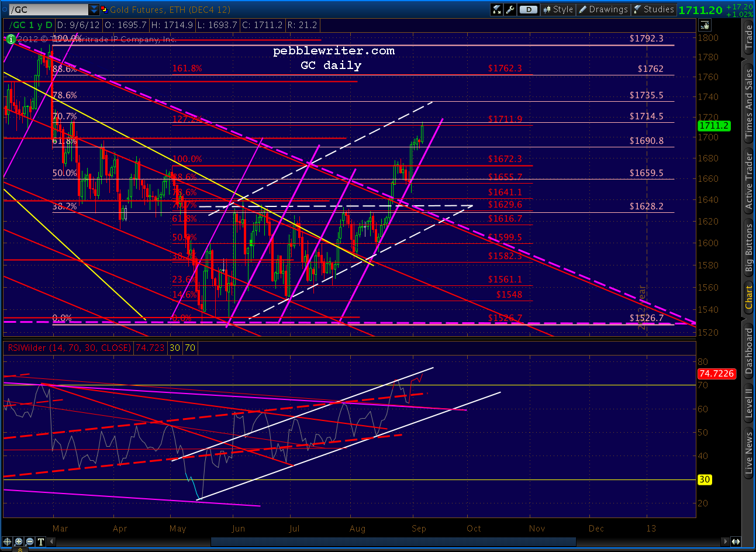The height and width of the screenshot is (552, 756).
Task: Click the last price 1711.20 readout
Action: (x=700, y=10)
